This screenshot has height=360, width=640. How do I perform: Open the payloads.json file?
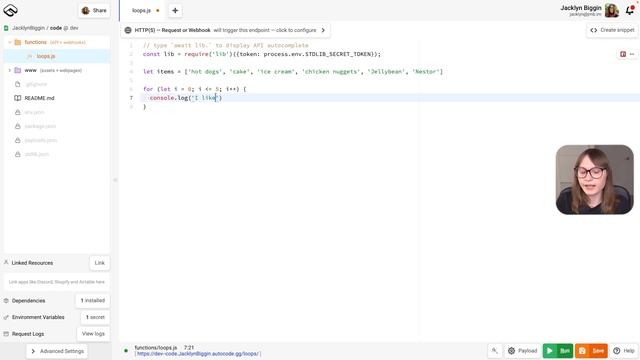tap(41, 140)
